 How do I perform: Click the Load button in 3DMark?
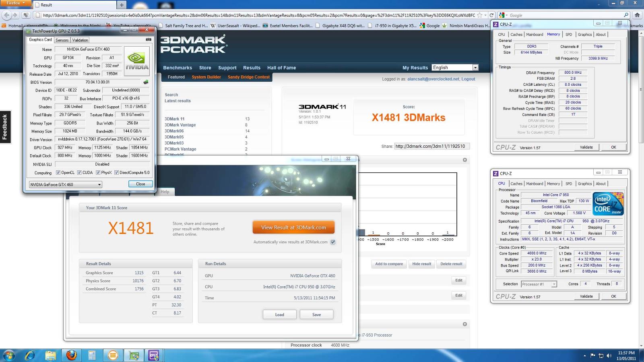point(280,314)
